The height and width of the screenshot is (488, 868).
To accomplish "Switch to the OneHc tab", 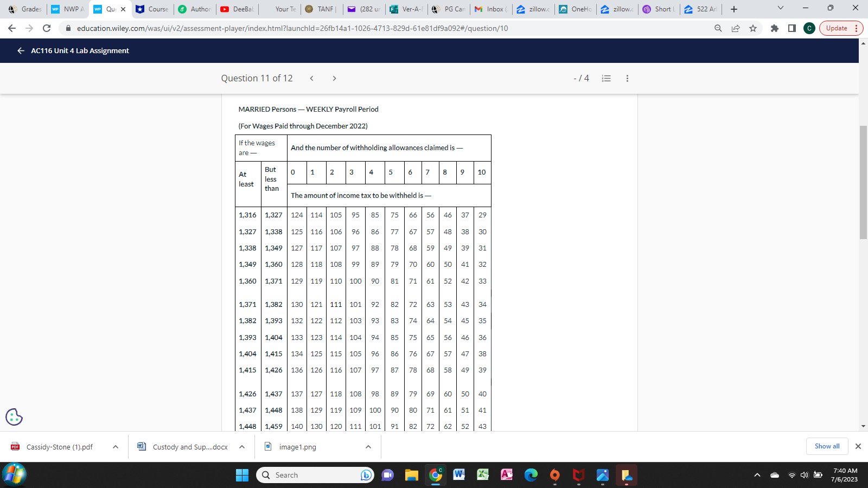I will click(x=576, y=9).
